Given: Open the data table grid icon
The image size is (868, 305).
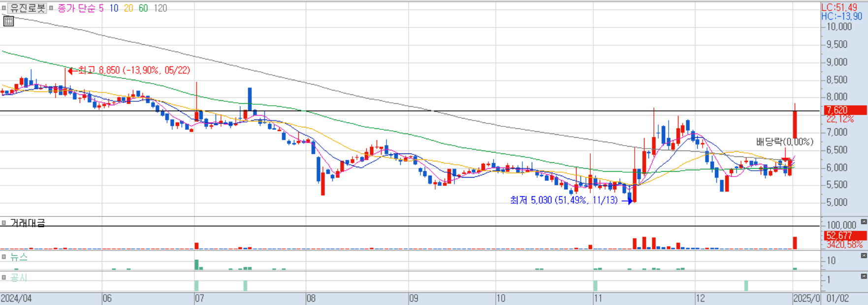Looking at the screenshot, I should (x=8, y=21).
